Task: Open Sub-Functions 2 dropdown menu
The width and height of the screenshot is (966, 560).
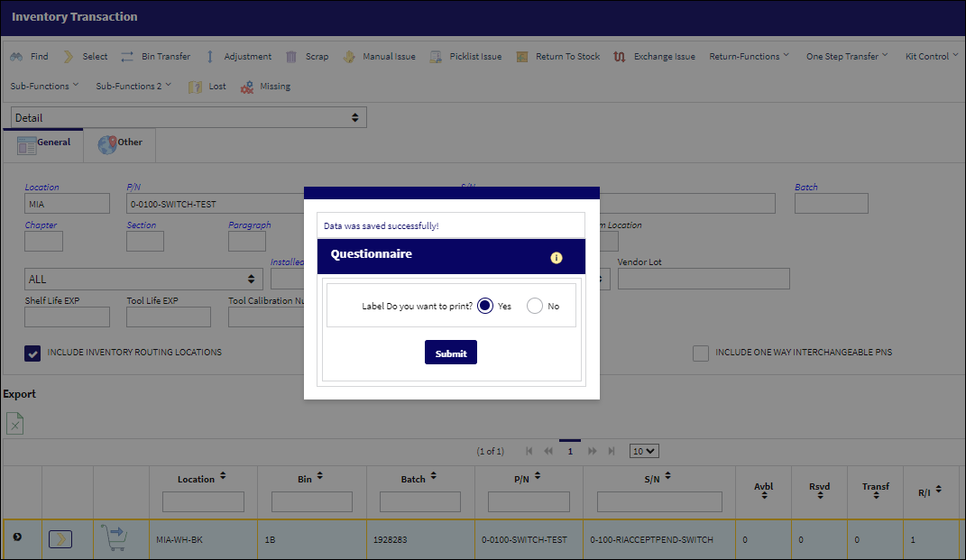Action: [133, 87]
